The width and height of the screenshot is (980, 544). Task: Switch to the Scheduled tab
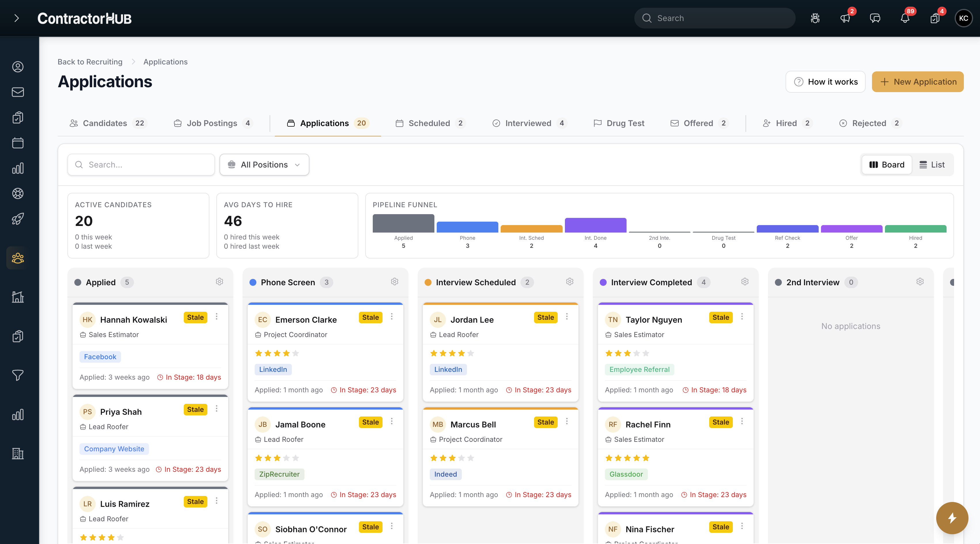430,123
